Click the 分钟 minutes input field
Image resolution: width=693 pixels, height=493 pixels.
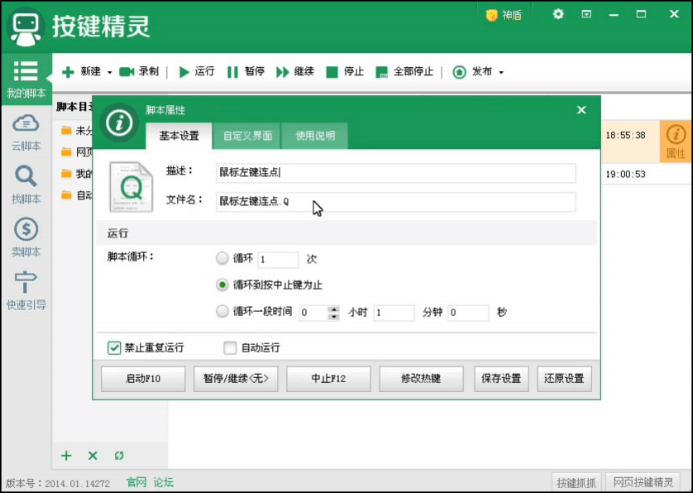[x=394, y=313]
